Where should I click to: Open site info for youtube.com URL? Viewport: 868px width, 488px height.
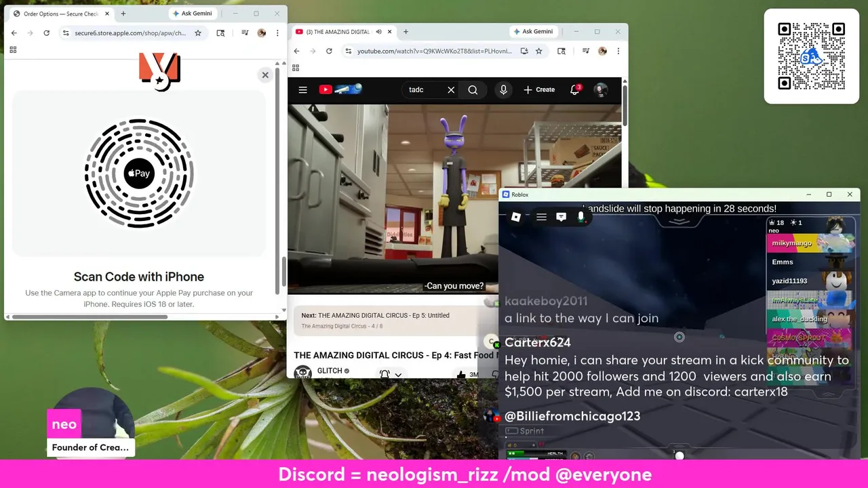(348, 51)
